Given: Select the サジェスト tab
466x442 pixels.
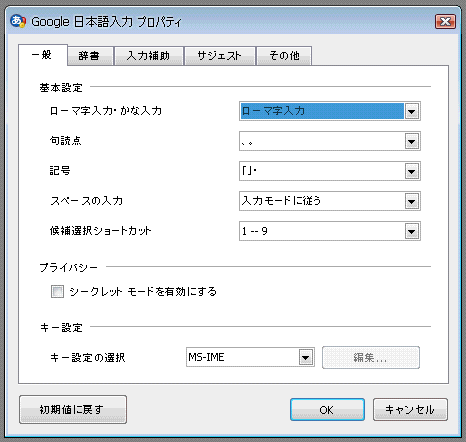Looking at the screenshot, I should click(x=219, y=56).
